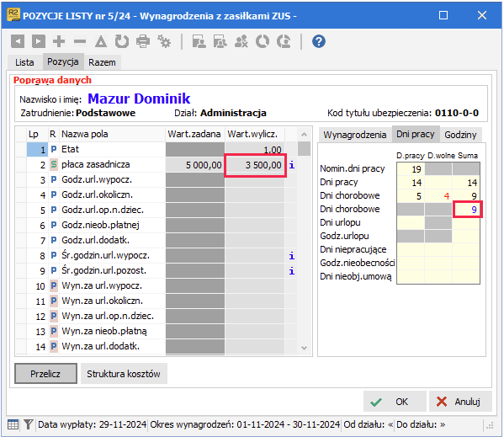This screenshot has width=504, height=437.
Task: Click info marker beside płaca zasadnicza
Action: tap(291, 165)
